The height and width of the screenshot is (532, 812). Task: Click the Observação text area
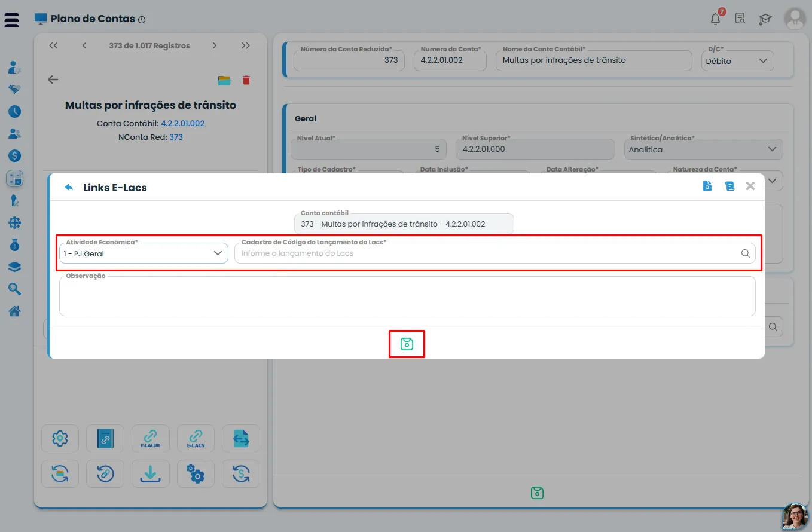407,296
